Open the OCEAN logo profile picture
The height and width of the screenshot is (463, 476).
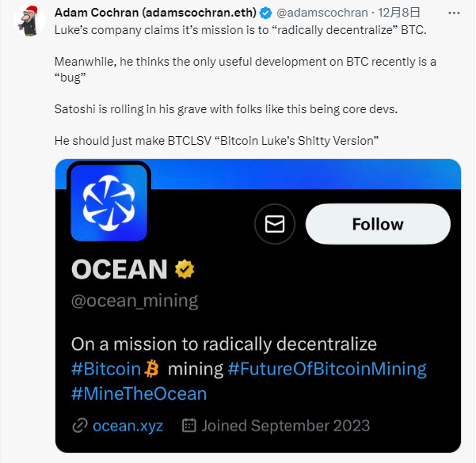point(109,201)
